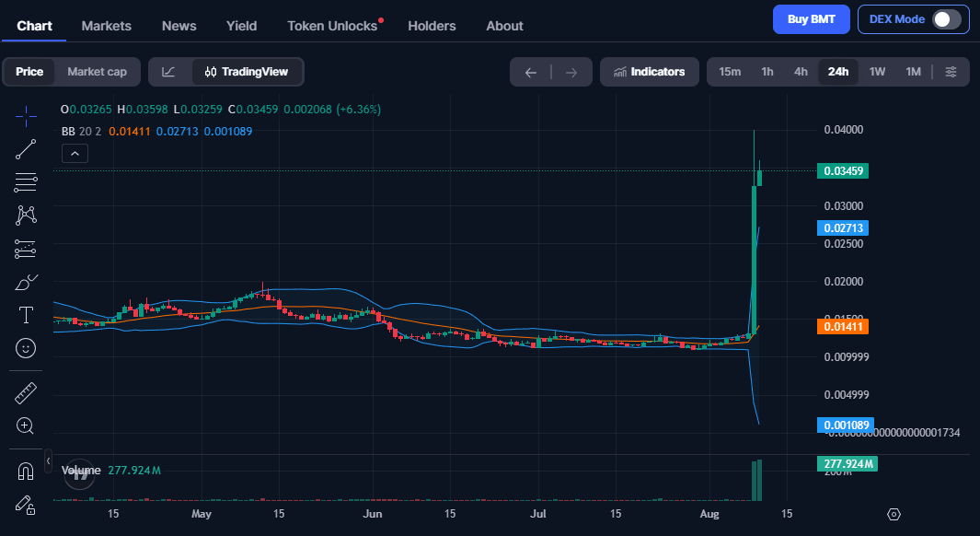Click the +6.36% change value
The width and height of the screenshot is (980, 536).
pyautogui.click(x=359, y=110)
